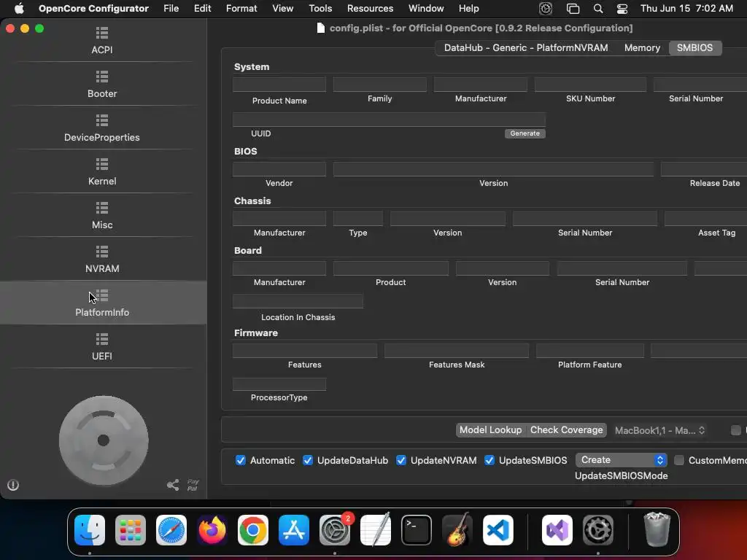Image resolution: width=747 pixels, height=560 pixels.
Task: Toggle the Automatic checkbox
Action: [x=241, y=461]
